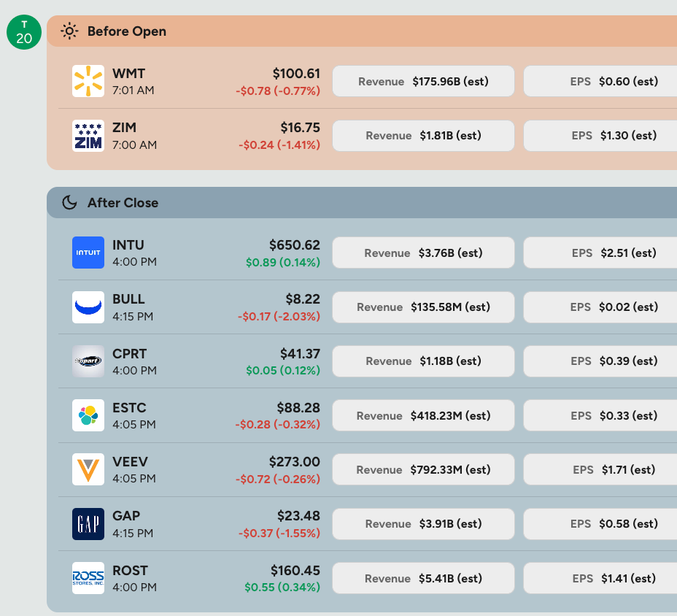Image resolution: width=677 pixels, height=616 pixels.
Task: Click BULL EPS $0.02 estimate box
Action: click(600, 307)
